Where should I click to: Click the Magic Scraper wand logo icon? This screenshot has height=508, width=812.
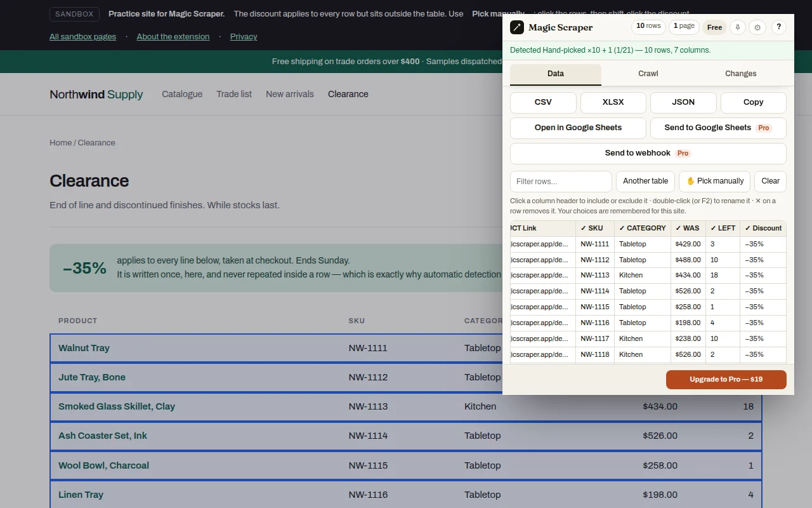pyautogui.click(x=517, y=27)
